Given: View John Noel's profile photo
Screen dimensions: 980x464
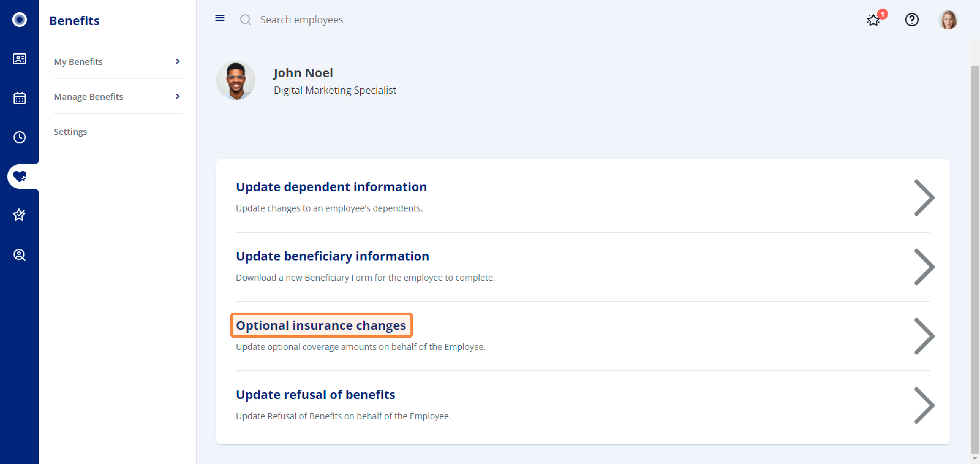Looking at the screenshot, I should coord(236,80).
